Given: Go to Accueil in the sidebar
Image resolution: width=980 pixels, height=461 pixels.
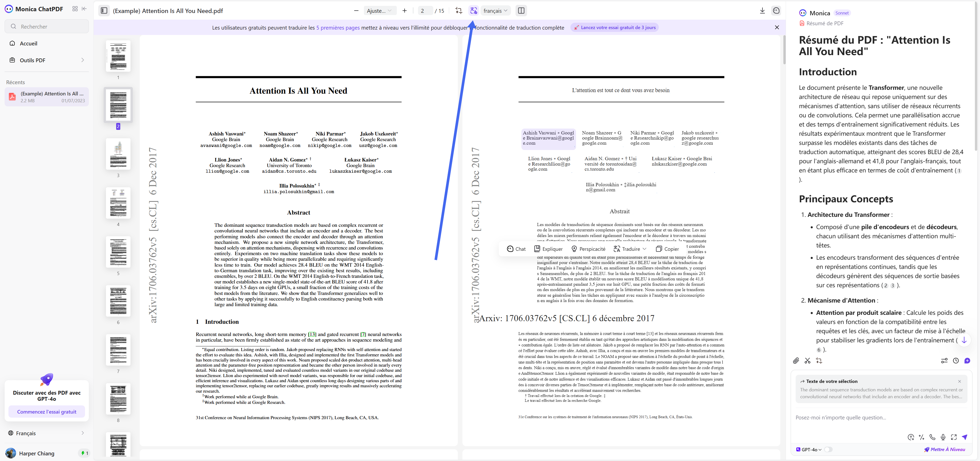Looking at the screenshot, I should point(46,43).
